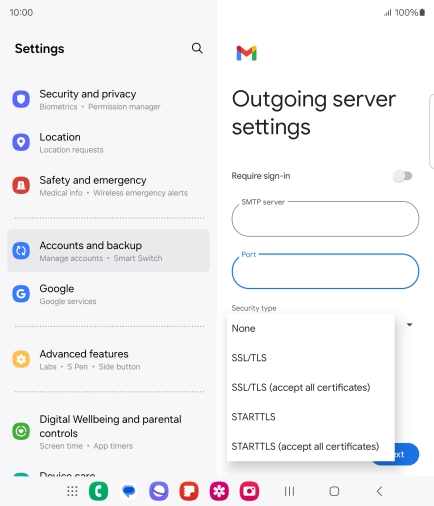Open the Camera app in the taskbar
Screen dimensions: 434x506
click(249, 491)
